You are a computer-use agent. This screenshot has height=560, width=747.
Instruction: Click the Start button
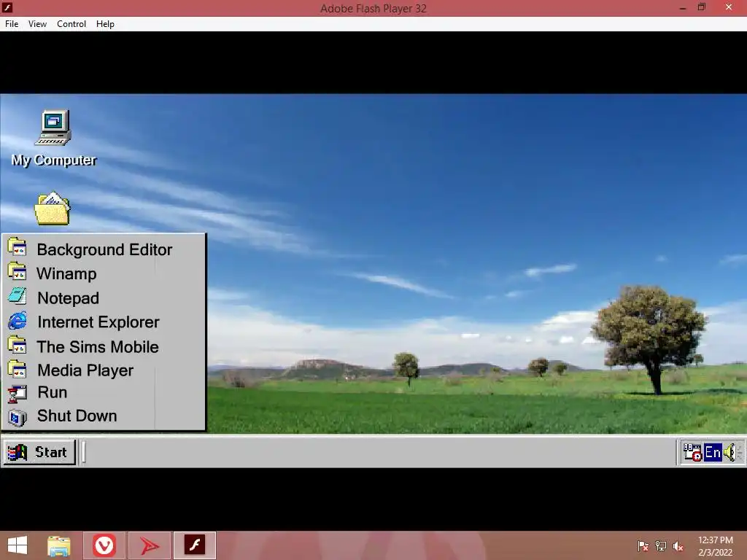click(39, 452)
